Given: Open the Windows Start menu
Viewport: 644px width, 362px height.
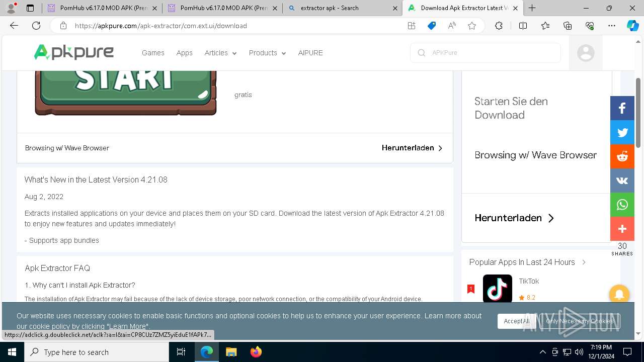Looking at the screenshot, I should tap(12, 352).
